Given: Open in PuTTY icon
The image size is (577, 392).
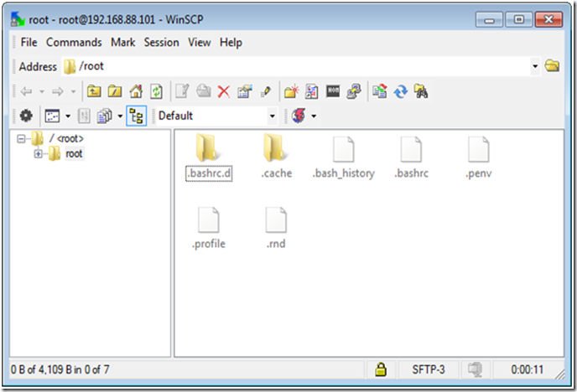Looking at the screenshot, I should (x=354, y=91).
